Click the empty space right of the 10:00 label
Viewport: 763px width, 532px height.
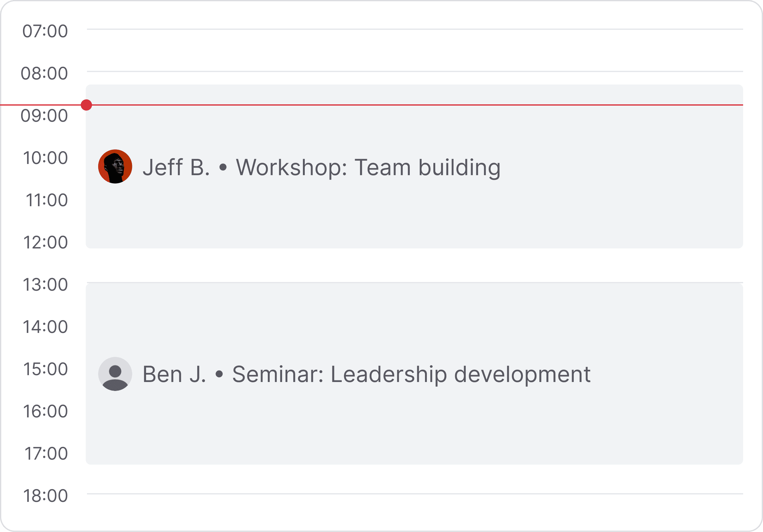pyautogui.click(x=76, y=158)
